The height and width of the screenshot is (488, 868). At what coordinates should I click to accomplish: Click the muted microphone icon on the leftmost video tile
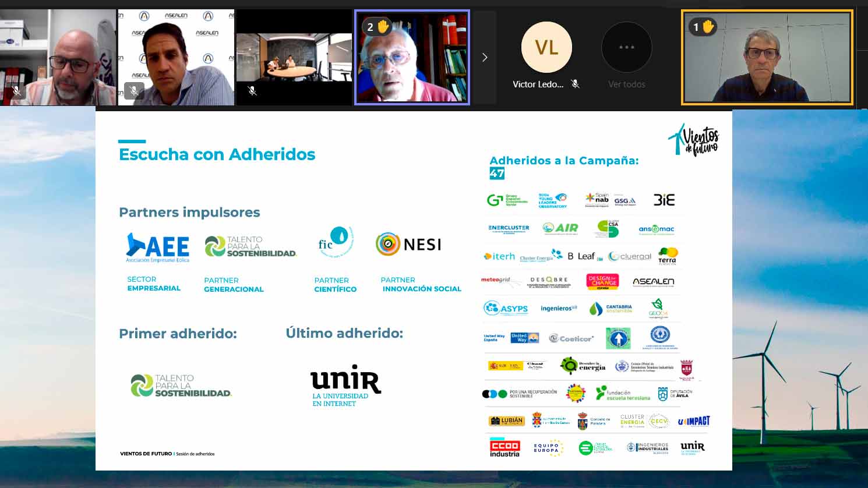tap(16, 91)
